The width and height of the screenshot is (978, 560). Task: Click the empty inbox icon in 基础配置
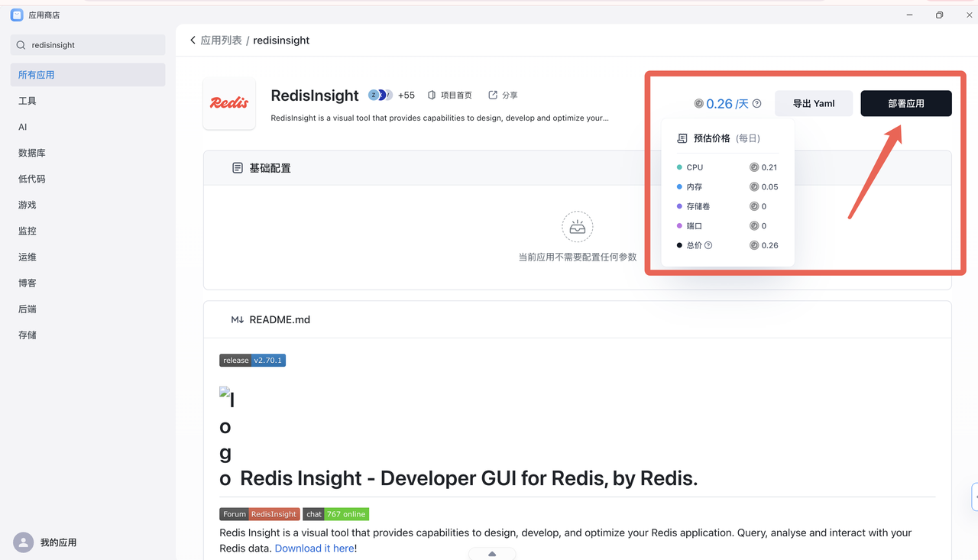(x=578, y=227)
